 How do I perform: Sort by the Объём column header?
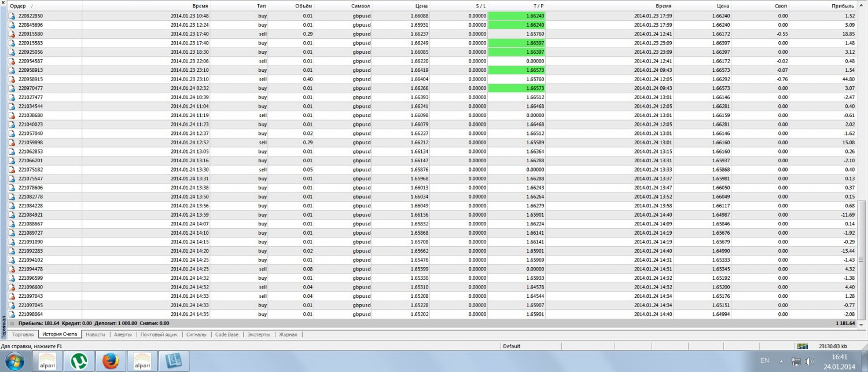click(x=303, y=6)
